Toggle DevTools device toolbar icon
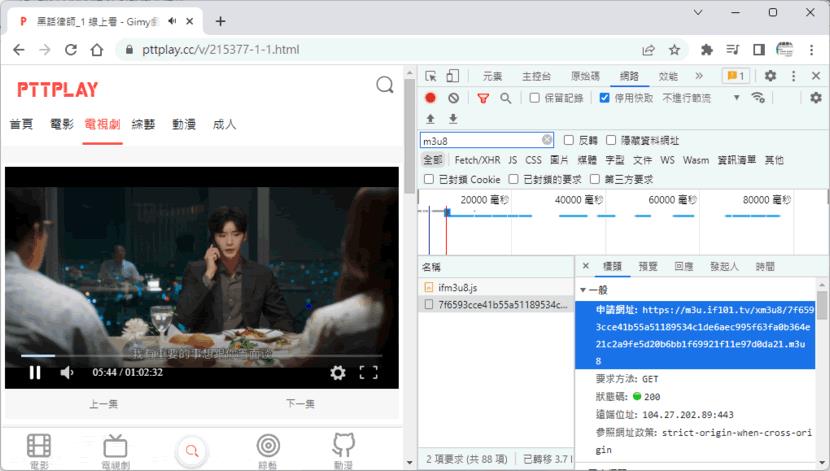This screenshot has height=471, width=830. tap(453, 76)
